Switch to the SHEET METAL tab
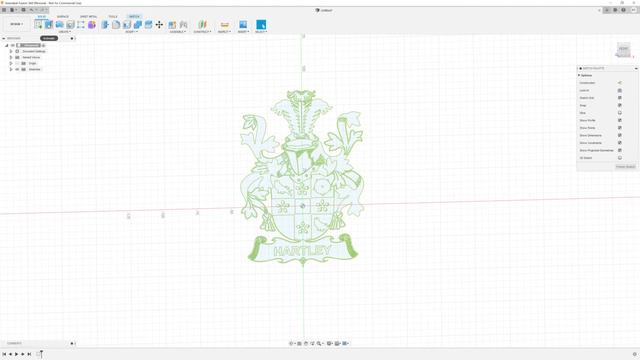 coord(88,17)
